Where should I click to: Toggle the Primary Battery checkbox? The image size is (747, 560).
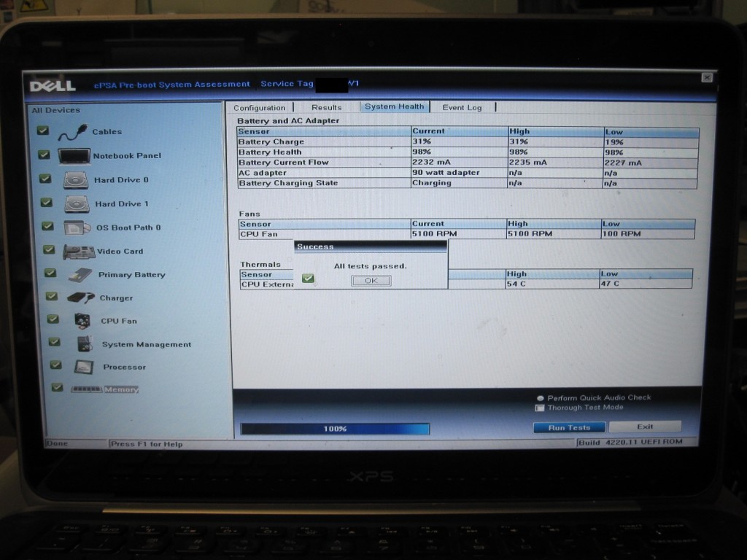[x=50, y=273]
